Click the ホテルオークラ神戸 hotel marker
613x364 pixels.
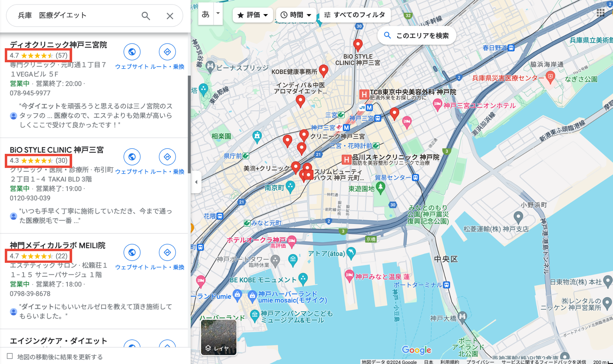point(292,241)
